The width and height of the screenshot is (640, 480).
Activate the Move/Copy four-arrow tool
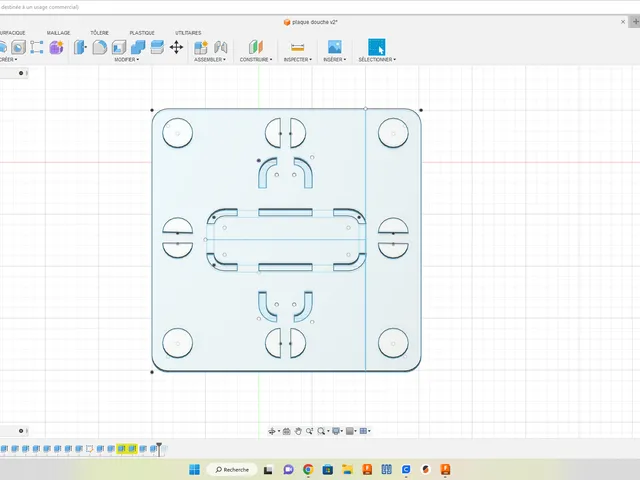point(176,47)
